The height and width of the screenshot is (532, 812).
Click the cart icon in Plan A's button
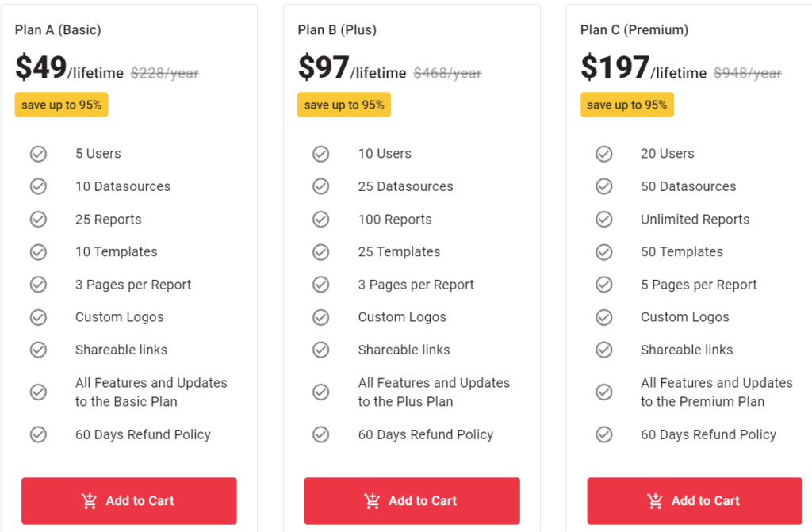[x=89, y=501]
